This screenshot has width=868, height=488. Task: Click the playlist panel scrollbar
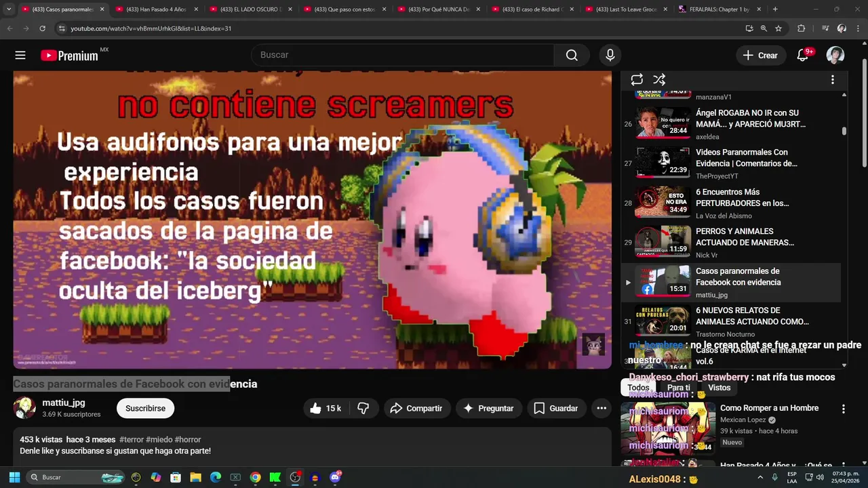pos(844,131)
